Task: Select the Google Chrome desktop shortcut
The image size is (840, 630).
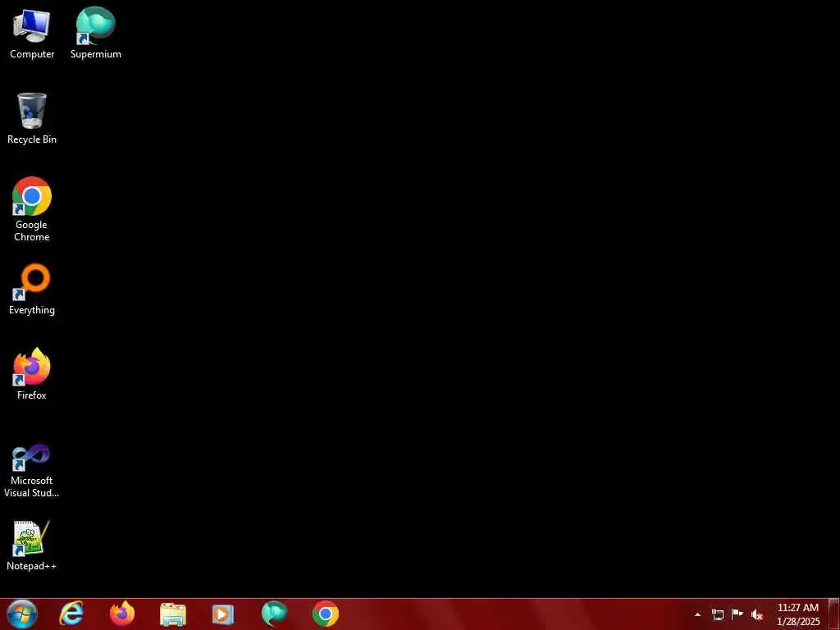Action: point(32,209)
